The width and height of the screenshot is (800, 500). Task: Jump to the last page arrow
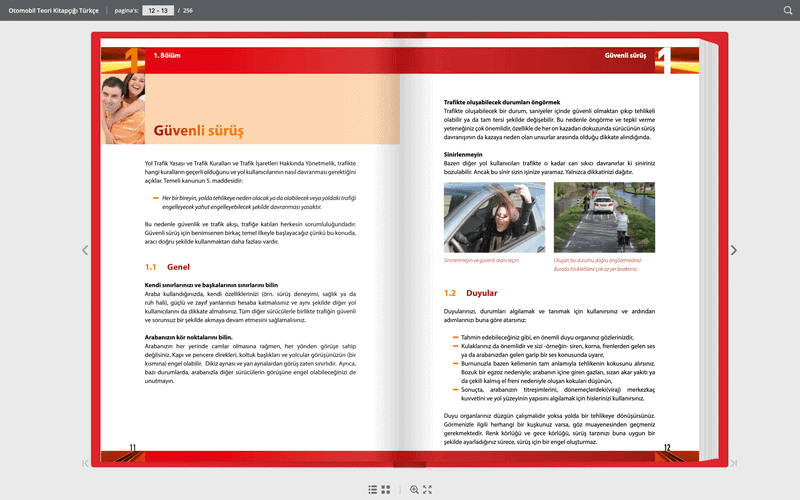pyautogui.click(x=734, y=463)
